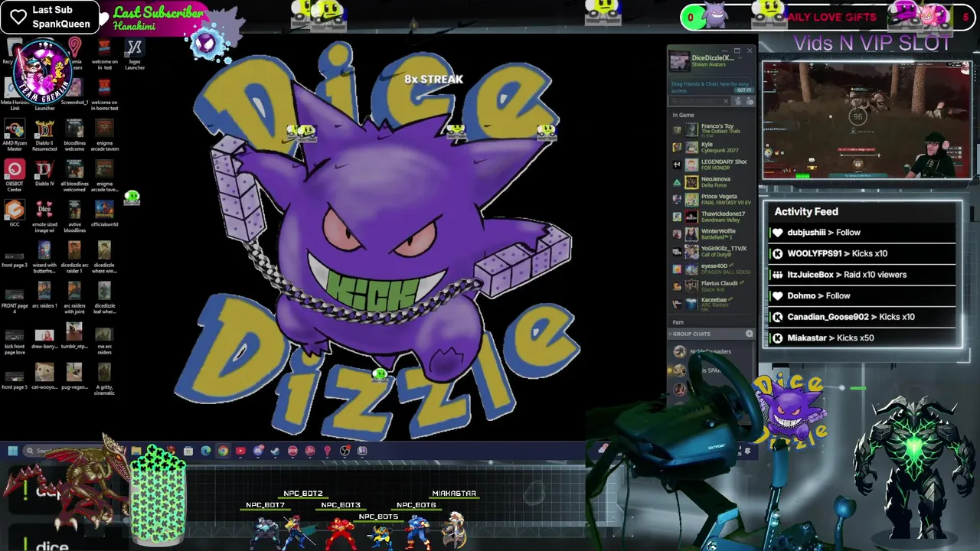
Task: Select the wizard with butterfree desktop file
Action: (x=44, y=257)
